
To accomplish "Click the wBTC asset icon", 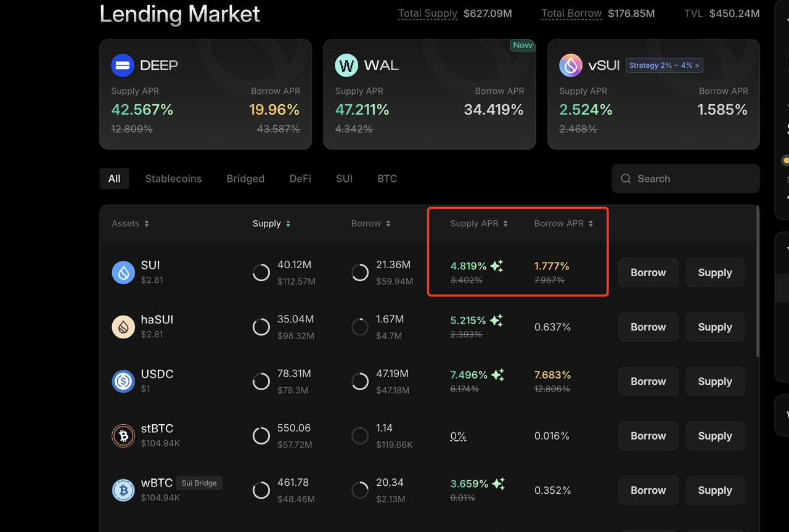I will pos(123,490).
